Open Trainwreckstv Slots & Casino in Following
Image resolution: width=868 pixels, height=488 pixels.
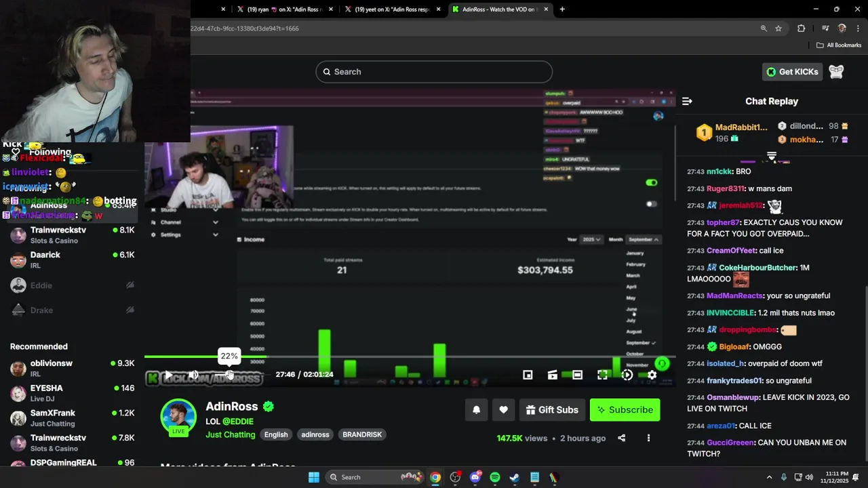[73, 235]
